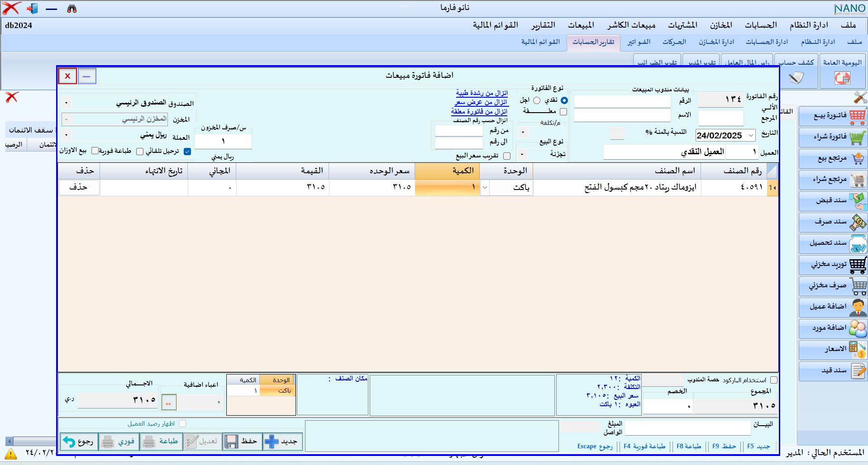Expand the العملة currency dropdown
Screen dimensions: 868x465
click(66, 135)
